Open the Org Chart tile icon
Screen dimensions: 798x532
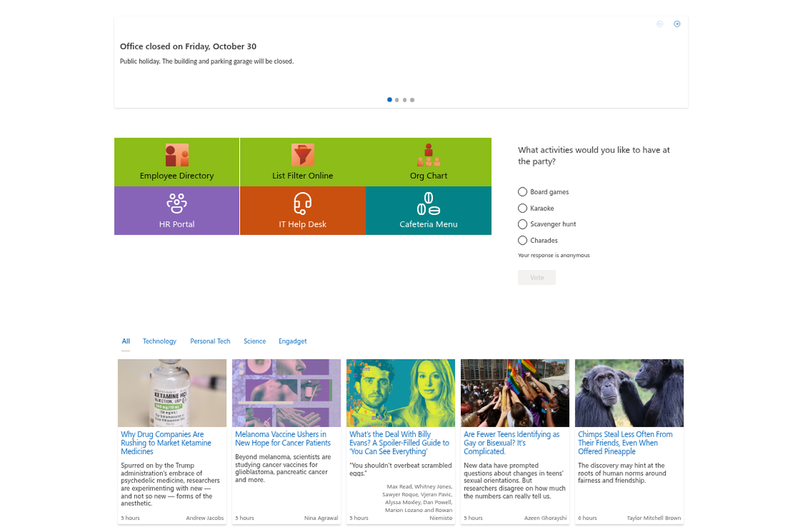[x=428, y=155]
